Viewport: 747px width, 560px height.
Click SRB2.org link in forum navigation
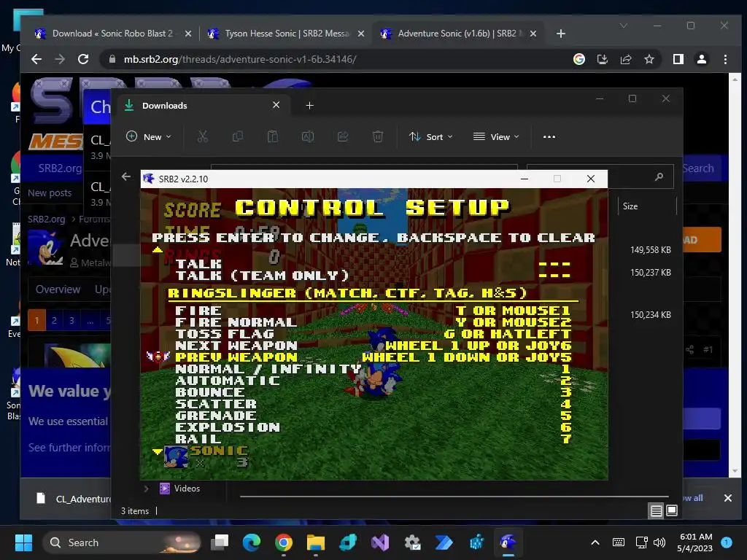tap(60, 168)
